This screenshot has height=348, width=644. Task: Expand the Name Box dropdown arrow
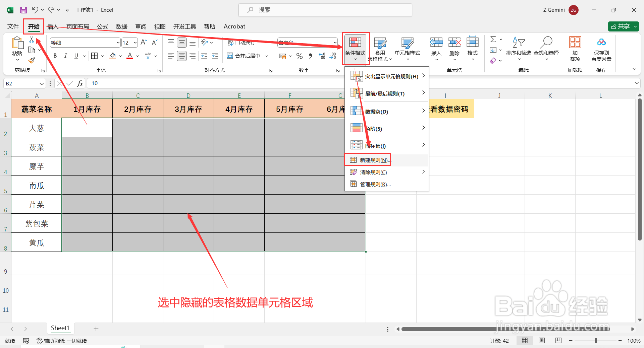tap(42, 83)
